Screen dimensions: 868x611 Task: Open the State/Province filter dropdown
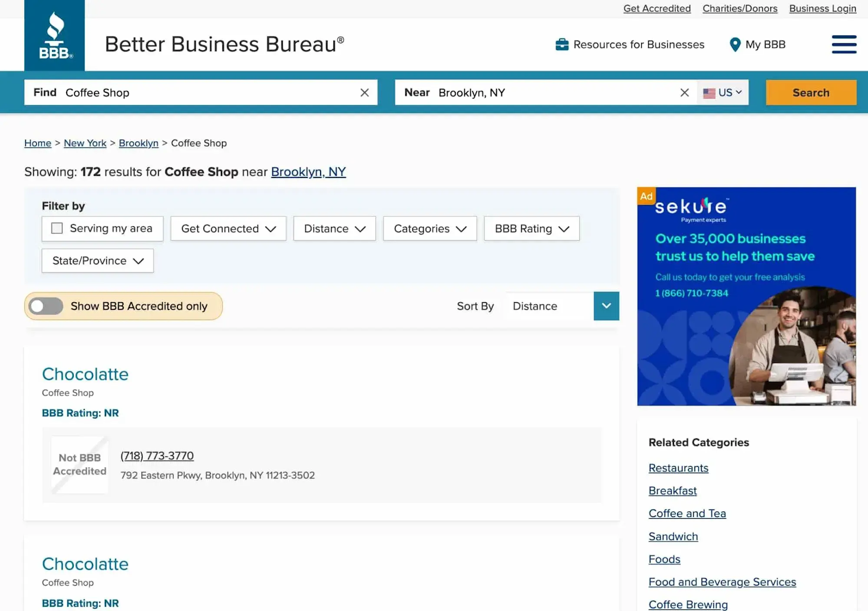click(97, 260)
